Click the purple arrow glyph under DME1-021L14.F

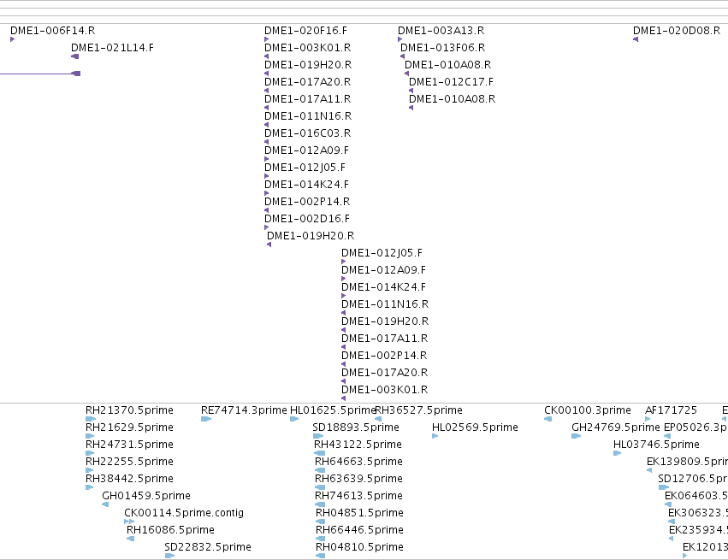coord(74,56)
